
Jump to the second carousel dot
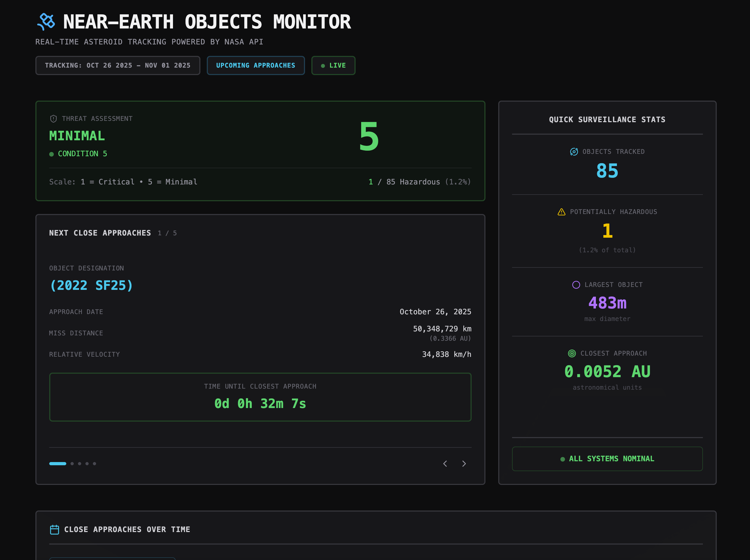click(x=72, y=463)
